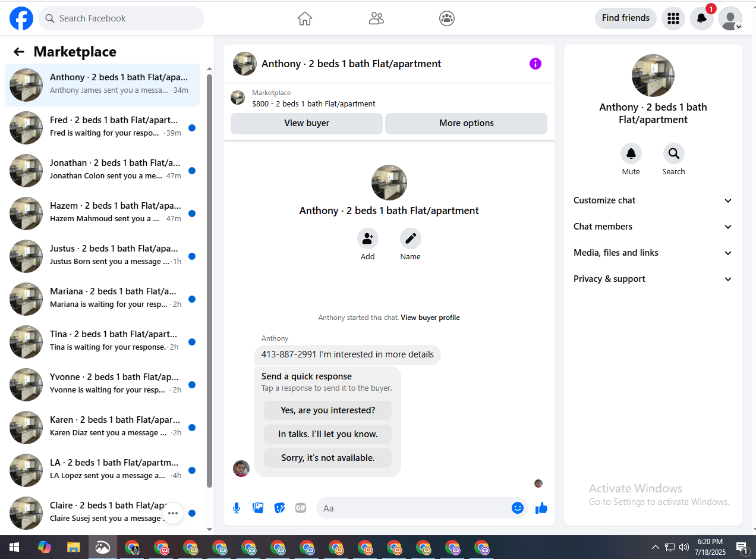Click the Add people icon in chat
The height and width of the screenshot is (559, 756).
click(368, 238)
